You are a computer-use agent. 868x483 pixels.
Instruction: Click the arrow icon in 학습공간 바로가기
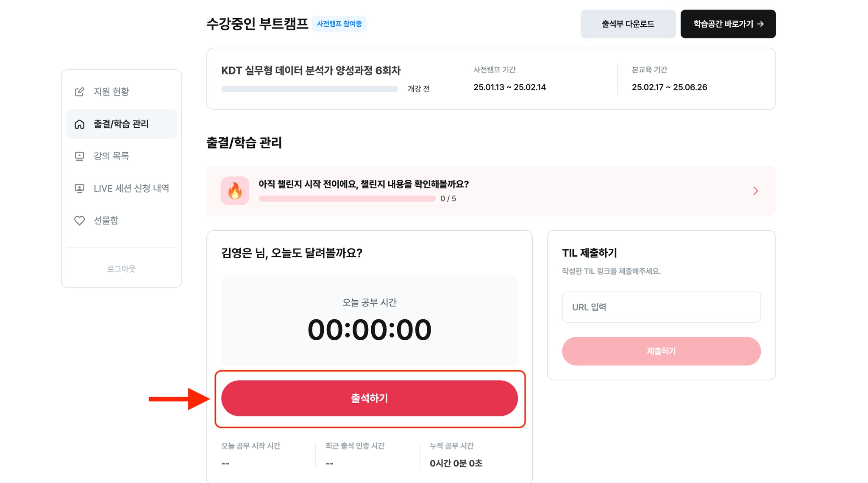pyautogui.click(x=760, y=24)
